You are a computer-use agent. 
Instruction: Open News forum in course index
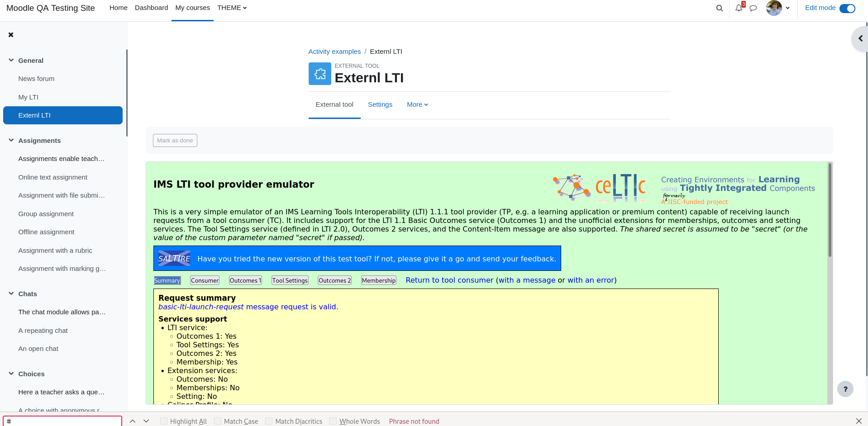pos(36,79)
